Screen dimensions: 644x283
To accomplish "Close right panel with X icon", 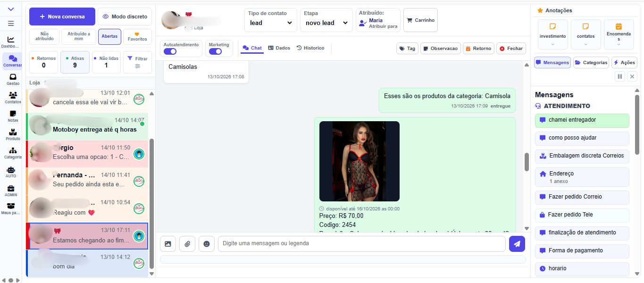I will 632,76.
